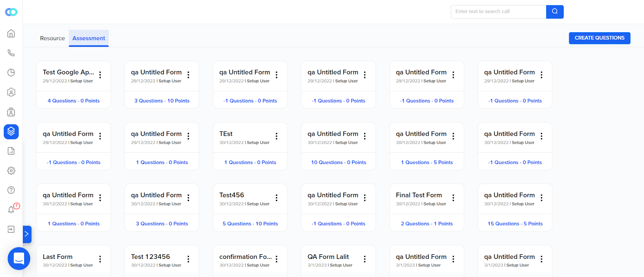
Task: Open the Last Form title
Action: coord(58,257)
